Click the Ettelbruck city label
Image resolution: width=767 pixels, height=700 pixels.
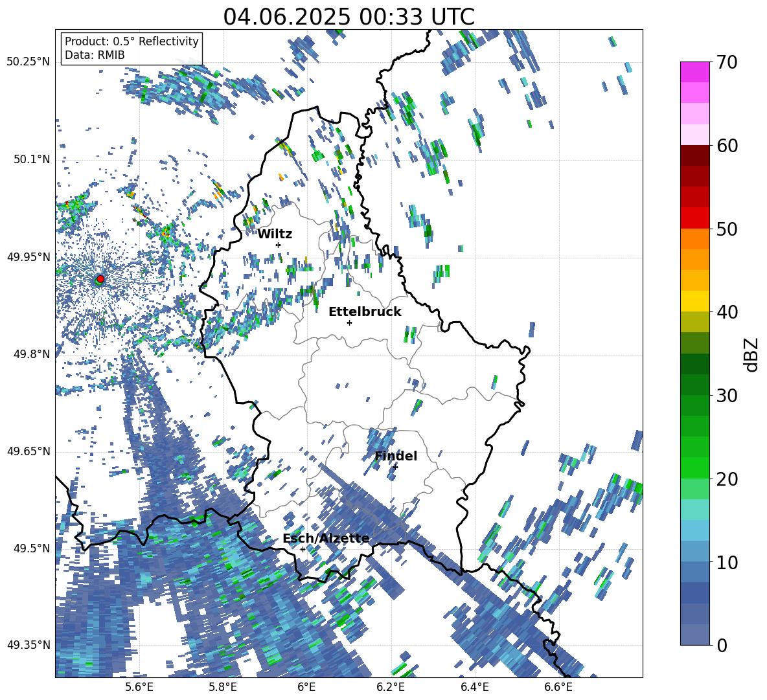[x=365, y=312]
